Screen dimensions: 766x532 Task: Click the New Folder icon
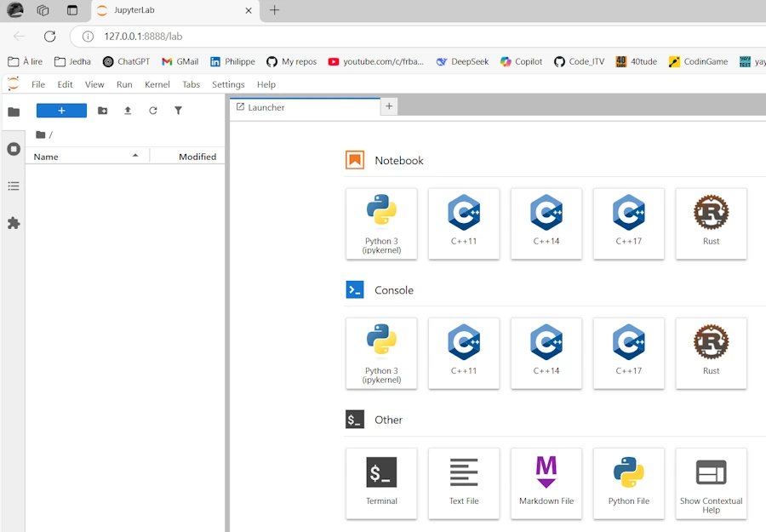(x=103, y=111)
